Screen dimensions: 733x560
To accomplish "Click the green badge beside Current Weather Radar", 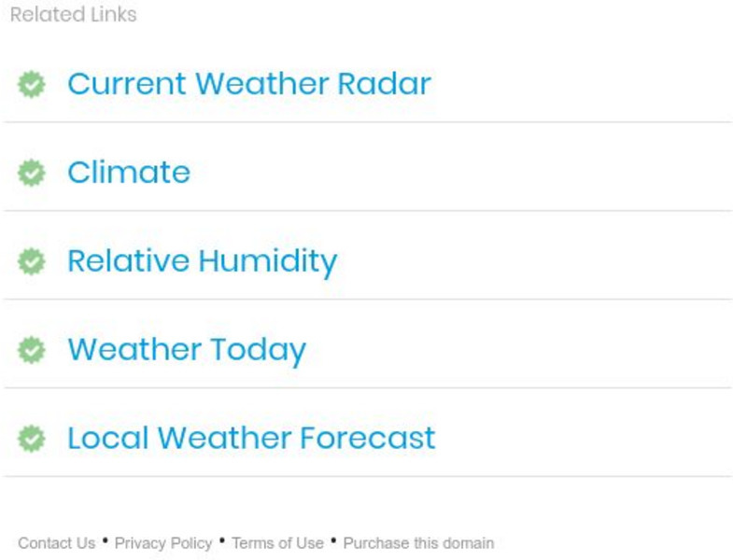I will (x=32, y=84).
